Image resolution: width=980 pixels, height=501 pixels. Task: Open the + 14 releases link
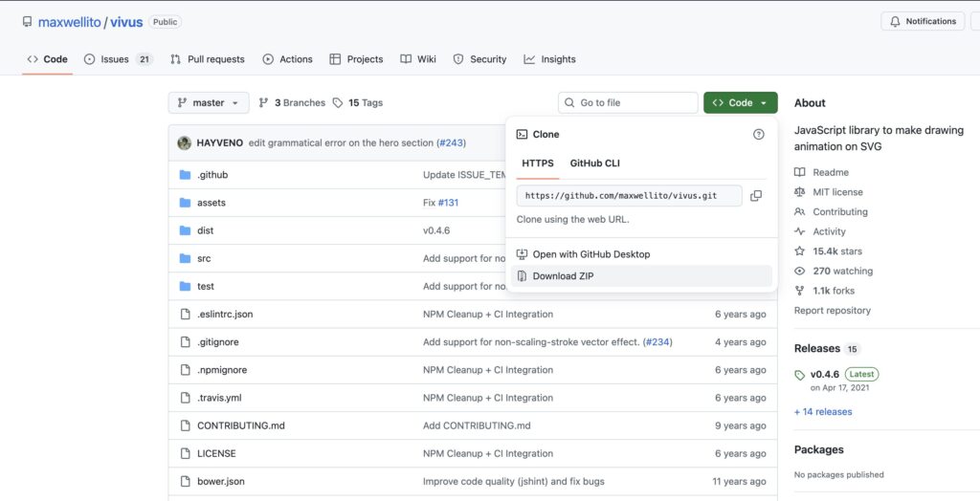(822, 412)
